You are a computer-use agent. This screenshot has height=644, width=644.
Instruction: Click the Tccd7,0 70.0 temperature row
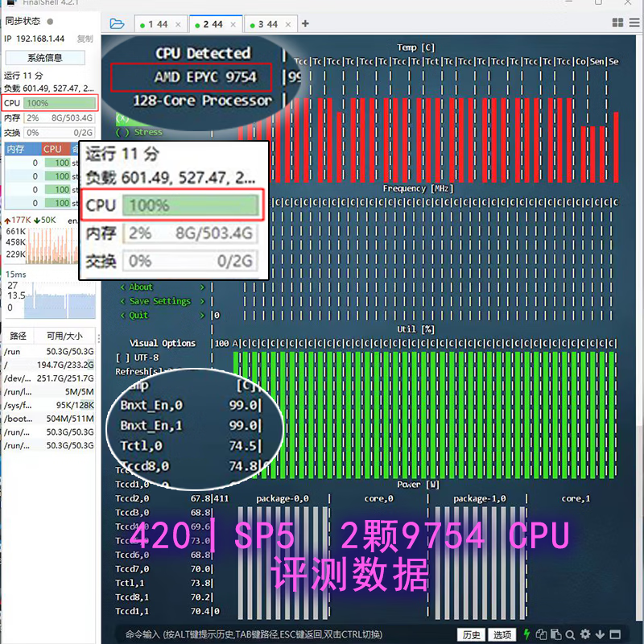click(x=163, y=569)
